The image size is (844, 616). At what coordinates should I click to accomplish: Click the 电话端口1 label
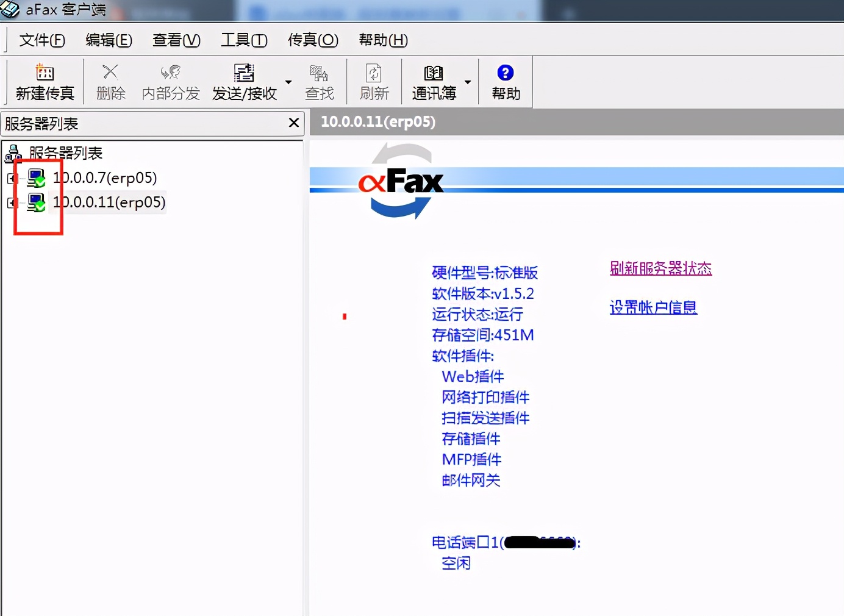[x=465, y=542]
